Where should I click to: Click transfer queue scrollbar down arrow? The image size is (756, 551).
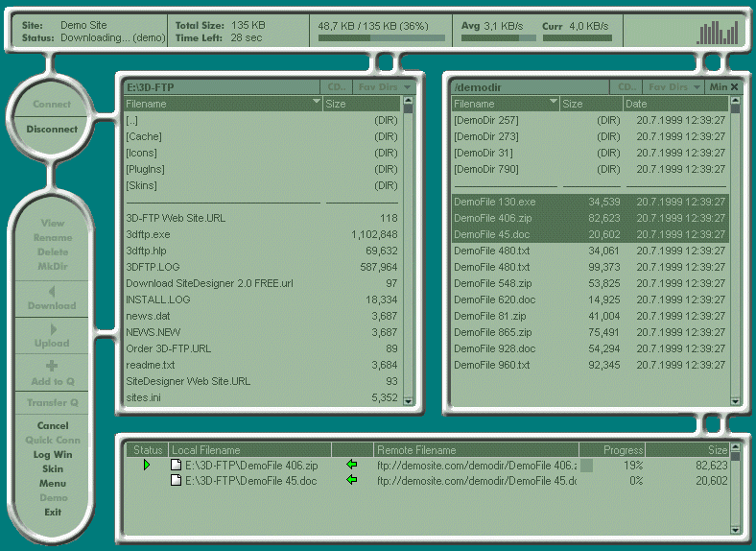[735, 530]
